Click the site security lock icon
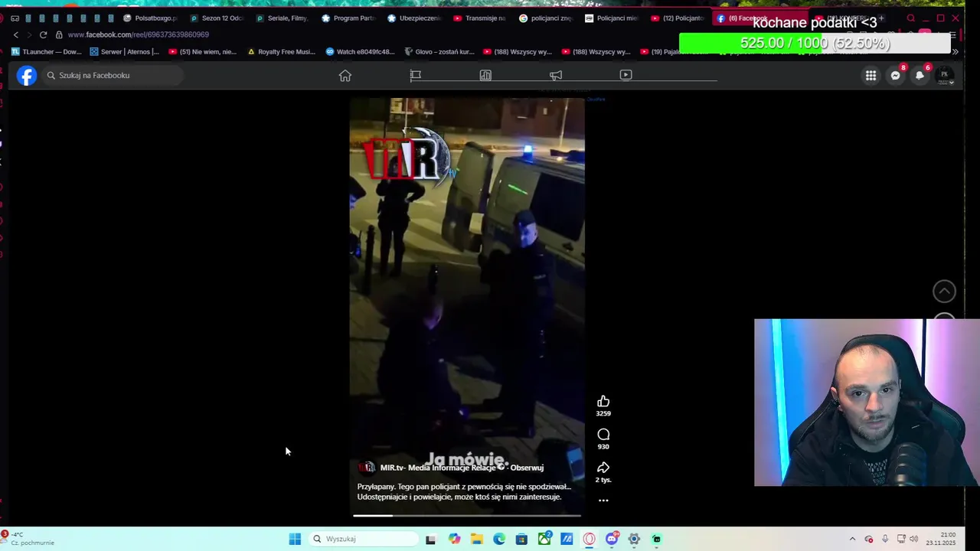980x551 pixels. (x=59, y=34)
